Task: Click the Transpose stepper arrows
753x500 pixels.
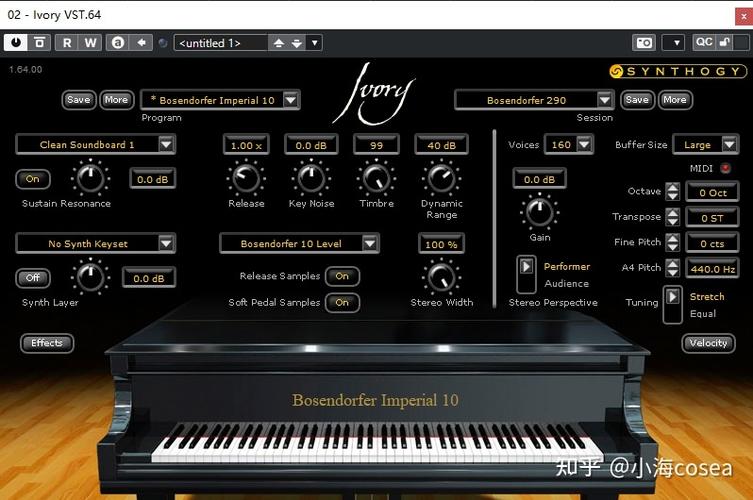Action: pyautogui.click(x=673, y=217)
